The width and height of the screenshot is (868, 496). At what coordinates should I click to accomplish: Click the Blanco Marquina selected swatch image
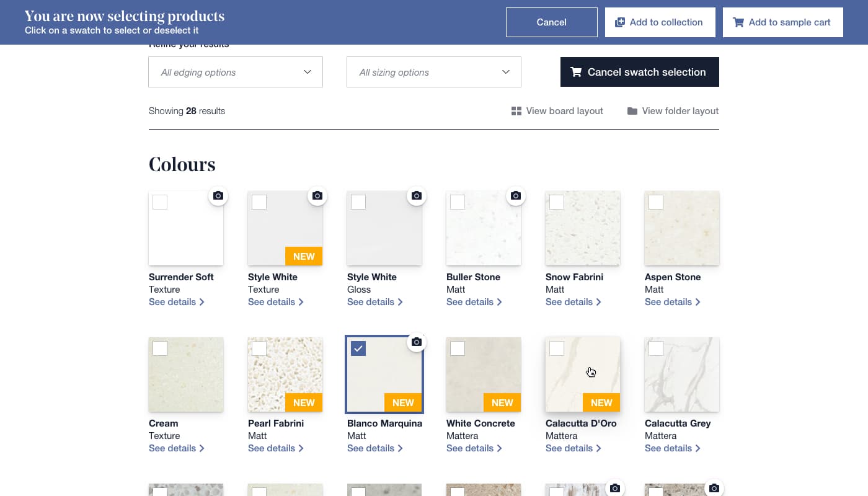click(x=384, y=374)
